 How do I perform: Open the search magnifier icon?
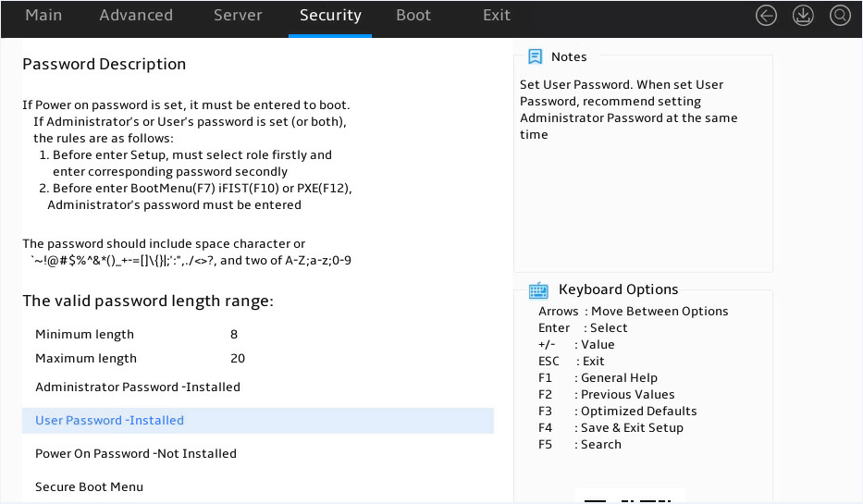tap(840, 16)
